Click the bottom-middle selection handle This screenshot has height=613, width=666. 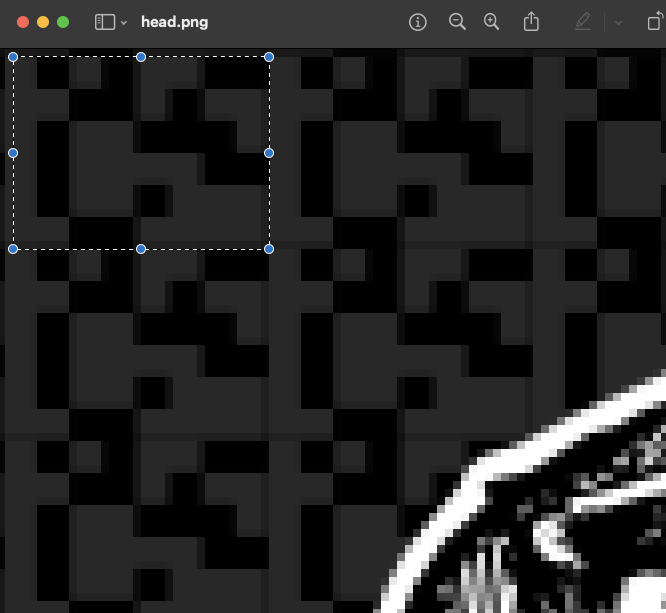pos(141,249)
